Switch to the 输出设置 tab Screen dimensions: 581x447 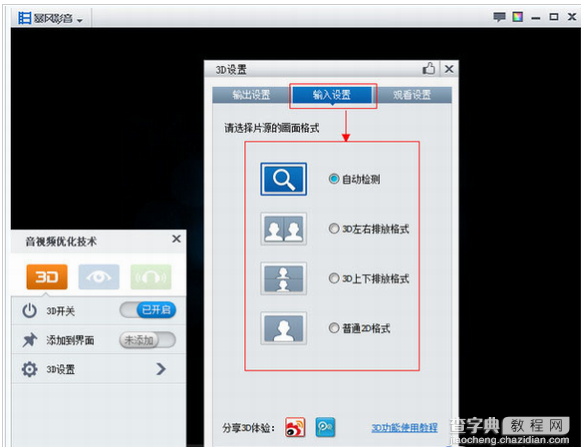tap(251, 95)
